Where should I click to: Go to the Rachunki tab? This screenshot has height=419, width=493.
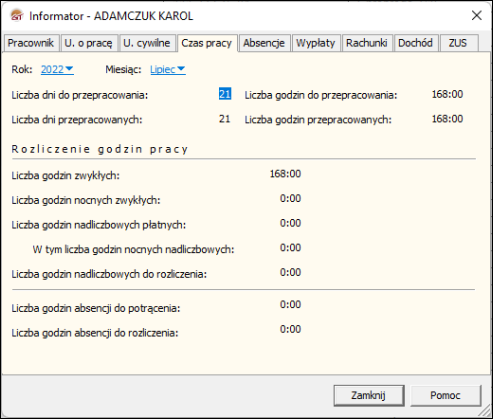[367, 43]
